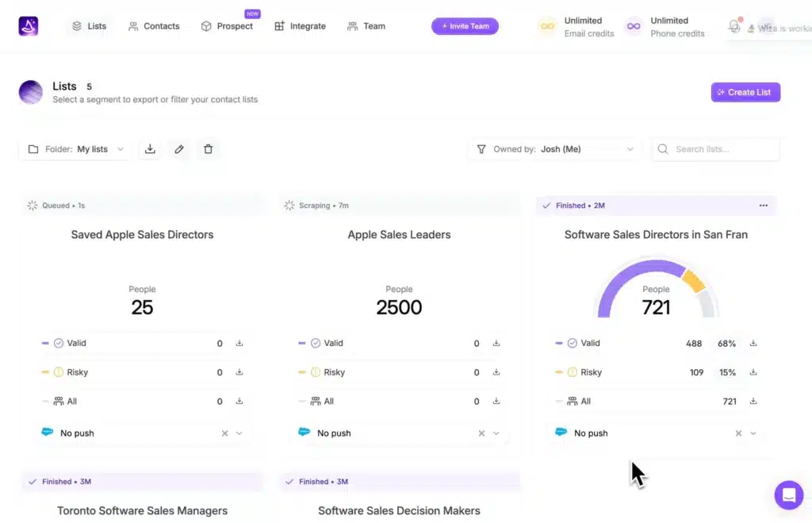812x523 pixels.
Task: Click the Queued status spinner icon
Action: [33, 206]
